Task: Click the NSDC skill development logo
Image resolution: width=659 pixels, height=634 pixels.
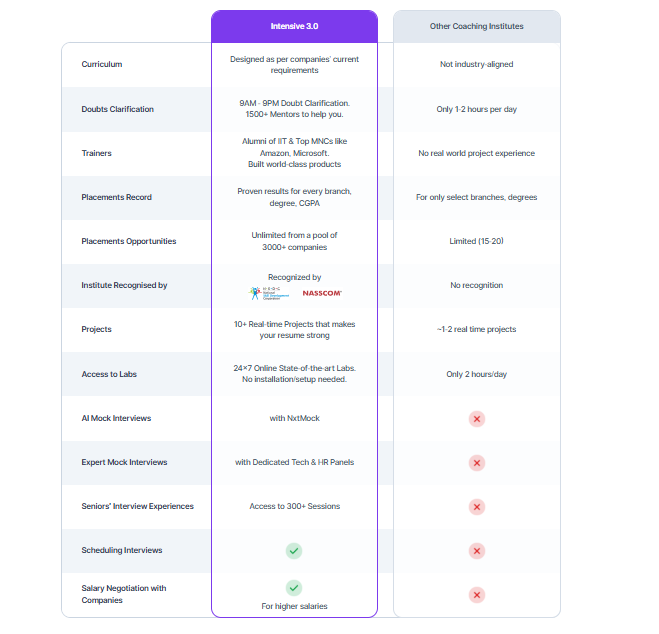Action: tap(269, 293)
